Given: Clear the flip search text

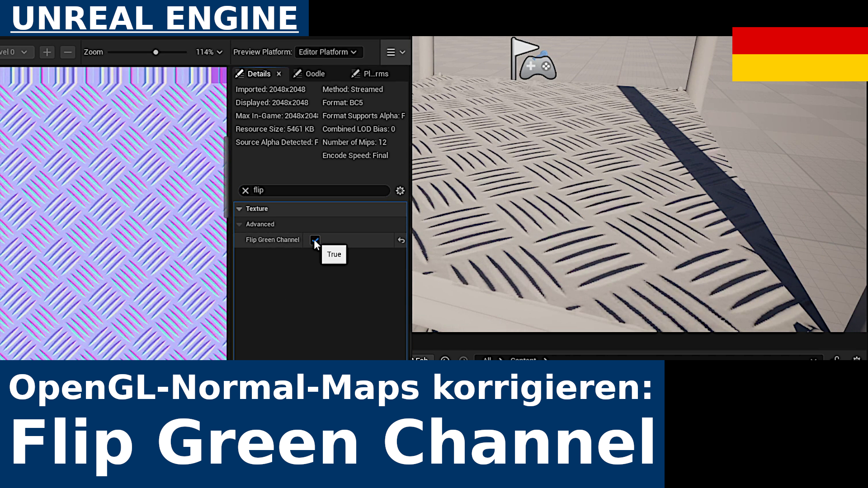Looking at the screenshot, I should point(245,191).
